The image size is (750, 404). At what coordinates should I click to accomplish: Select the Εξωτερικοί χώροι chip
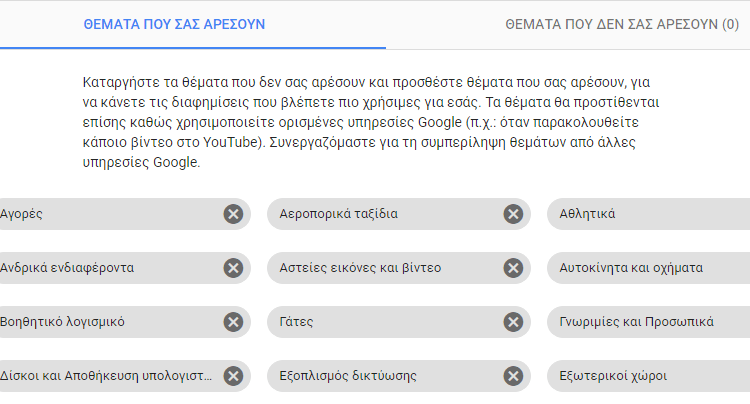pos(648,376)
